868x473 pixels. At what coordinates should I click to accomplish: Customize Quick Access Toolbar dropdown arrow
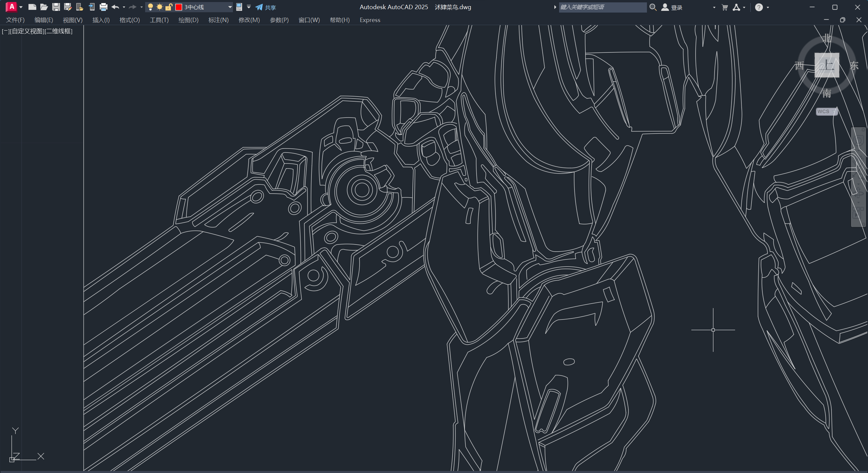tap(249, 7)
